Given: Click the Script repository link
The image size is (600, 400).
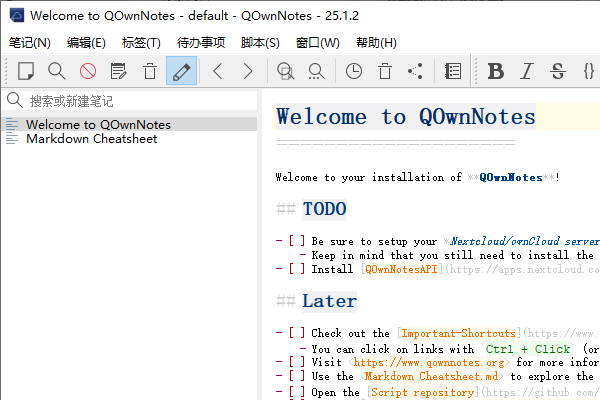Looking at the screenshot, I should 422,392.
